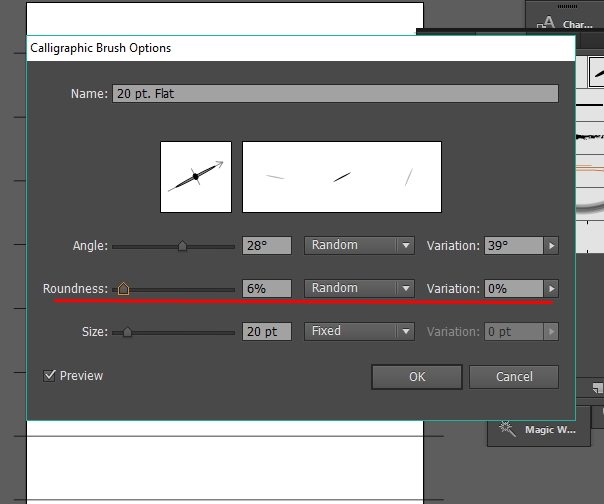The image size is (604, 504).
Task: Select the Magic Wand tool
Action: click(539, 430)
